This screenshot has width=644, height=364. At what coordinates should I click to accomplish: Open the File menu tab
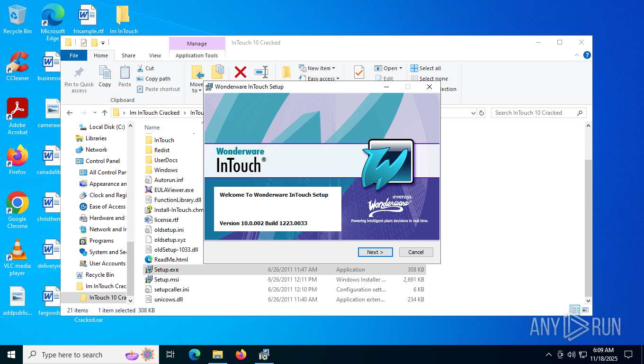click(74, 55)
